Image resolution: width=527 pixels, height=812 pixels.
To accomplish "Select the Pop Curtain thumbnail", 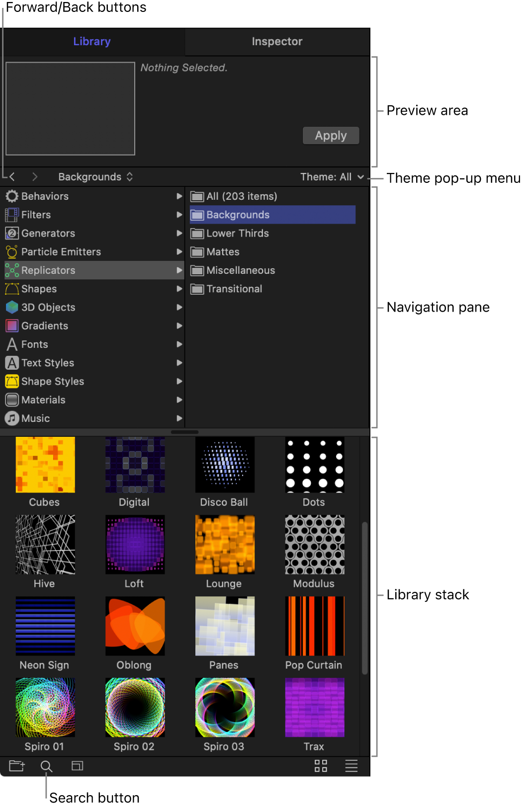I will point(315,626).
